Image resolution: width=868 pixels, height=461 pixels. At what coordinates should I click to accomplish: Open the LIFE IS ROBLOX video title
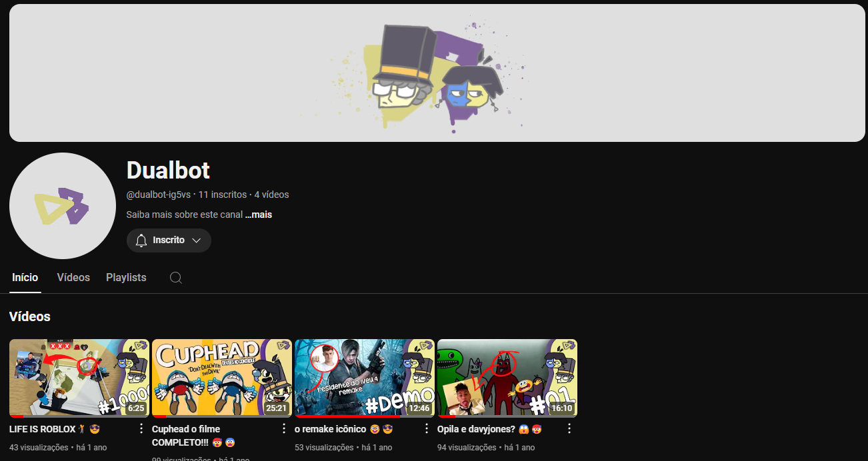(54, 429)
